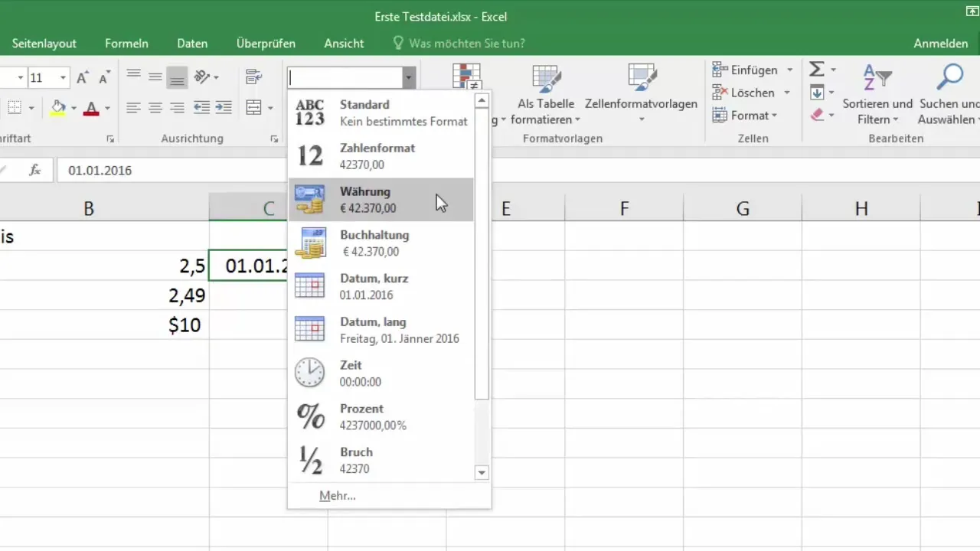The width and height of the screenshot is (980, 551).
Task: Apply red font color with the A icon
Action: click(x=91, y=108)
